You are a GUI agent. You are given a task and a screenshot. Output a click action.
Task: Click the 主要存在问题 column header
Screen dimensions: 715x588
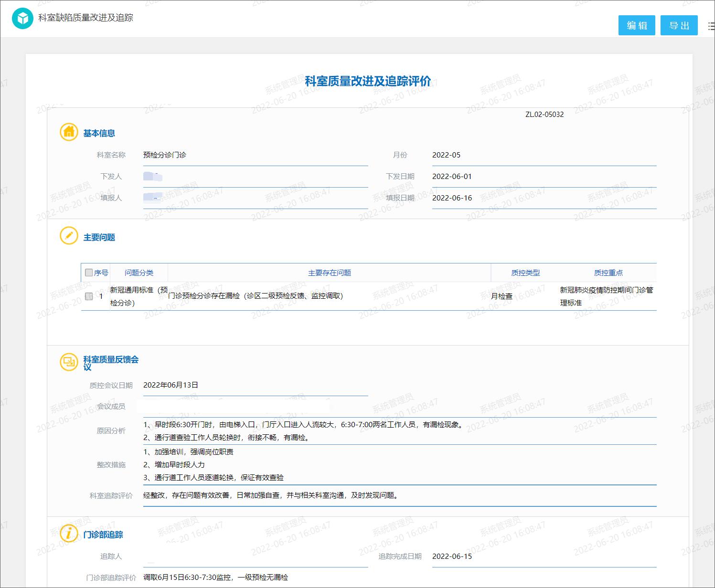tap(330, 273)
